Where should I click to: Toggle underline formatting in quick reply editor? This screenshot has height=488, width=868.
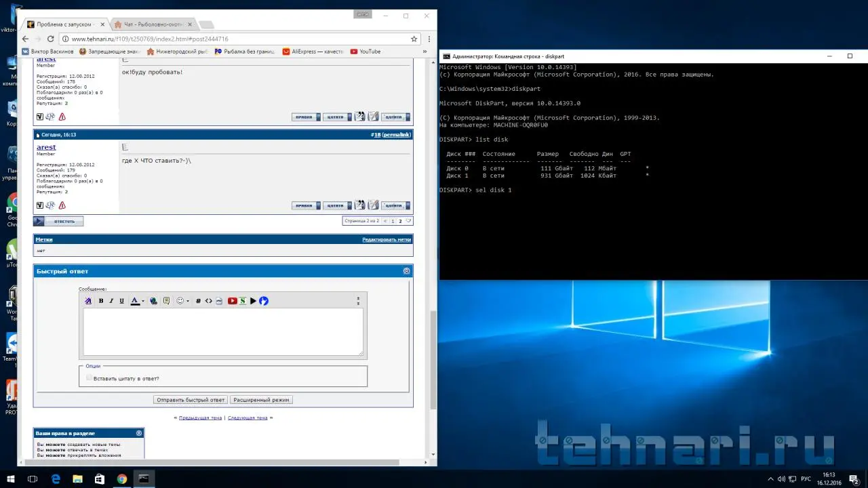coord(122,301)
